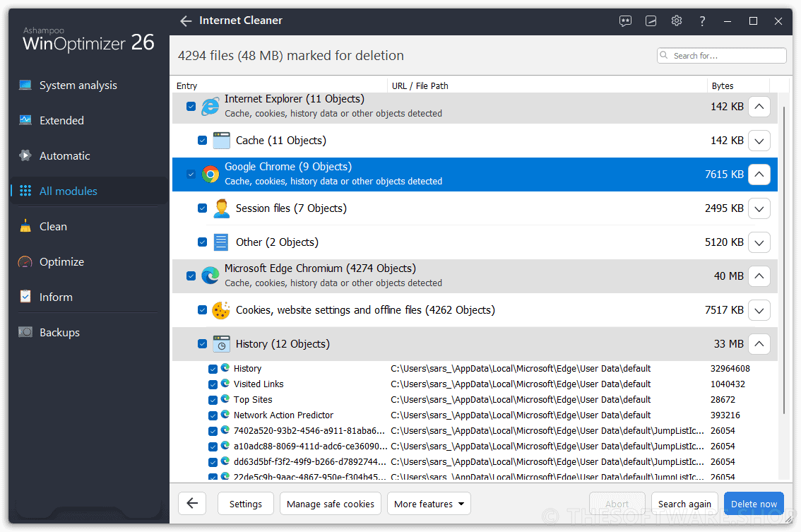
Task: Toggle the Google Chrome group checkbox
Action: click(191, 175)
